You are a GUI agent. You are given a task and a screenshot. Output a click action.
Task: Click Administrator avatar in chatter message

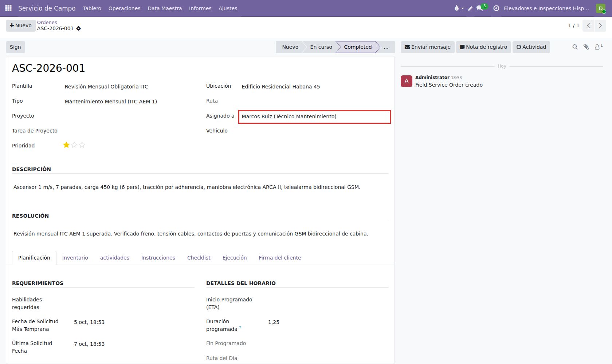coord(407,81)
